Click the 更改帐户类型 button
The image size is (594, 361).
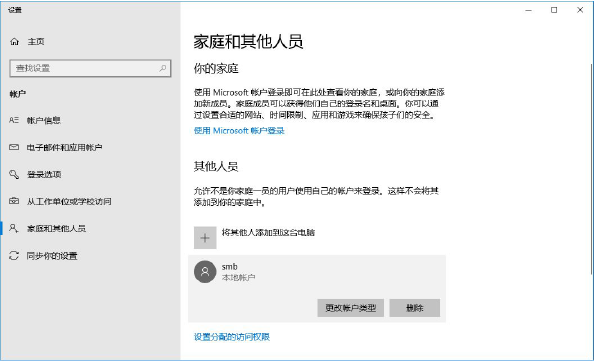click(x=350, y=308)
